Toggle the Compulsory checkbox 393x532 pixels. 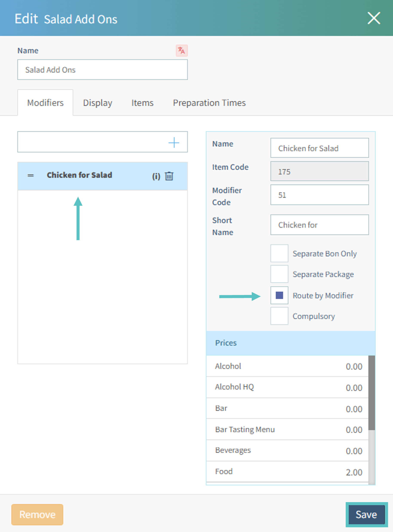click(279, 316)
